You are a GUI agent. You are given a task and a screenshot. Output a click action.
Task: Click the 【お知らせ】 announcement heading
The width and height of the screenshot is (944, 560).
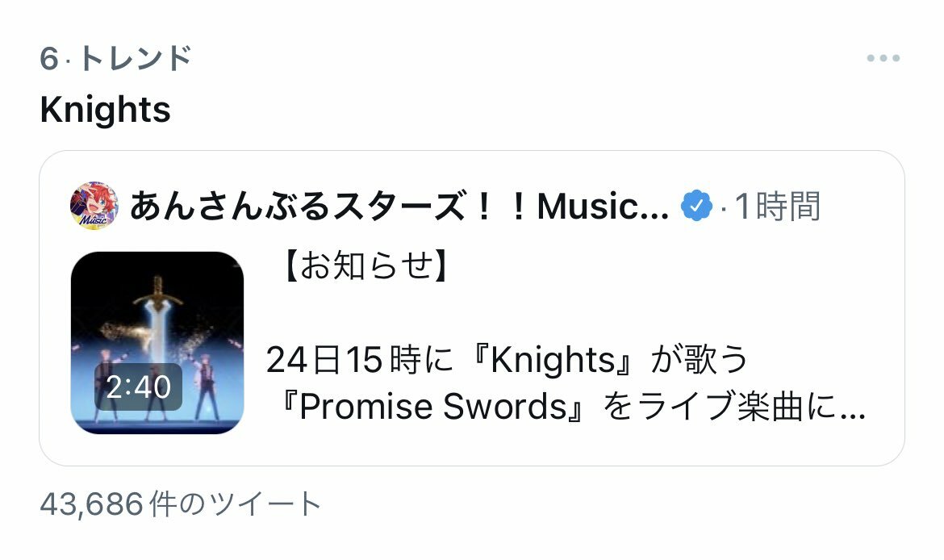365,265
